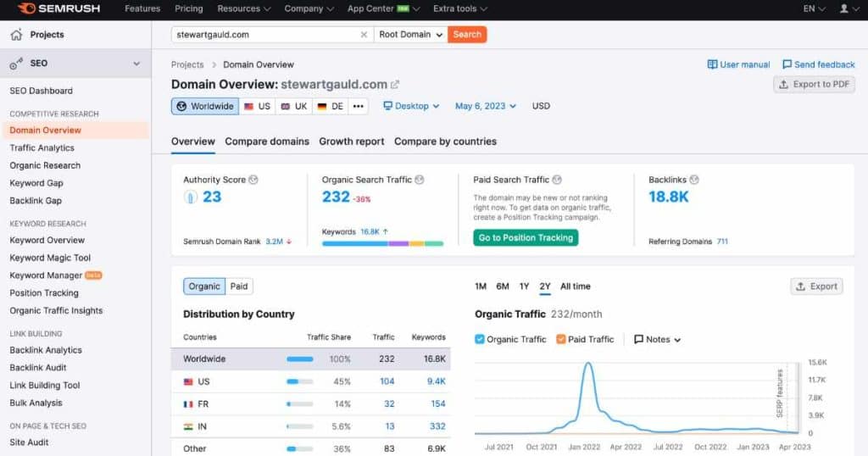
Task: Click the Worldwide globe icon
Action: (x=181, y=106)
